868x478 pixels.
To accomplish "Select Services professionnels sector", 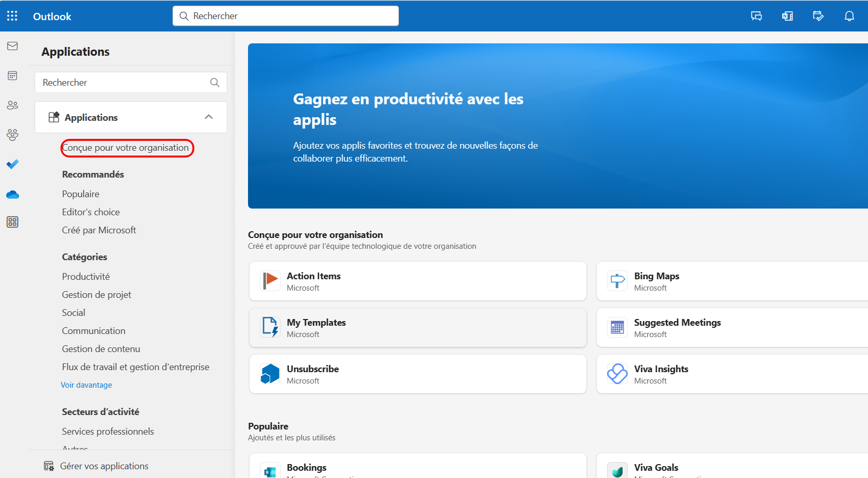I will (x=108, y=432).
